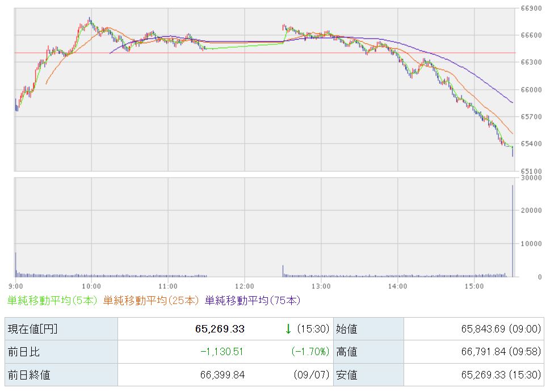Click the 66600 price axis label
The image size is (550, 392).
click(x=531, y=35)
